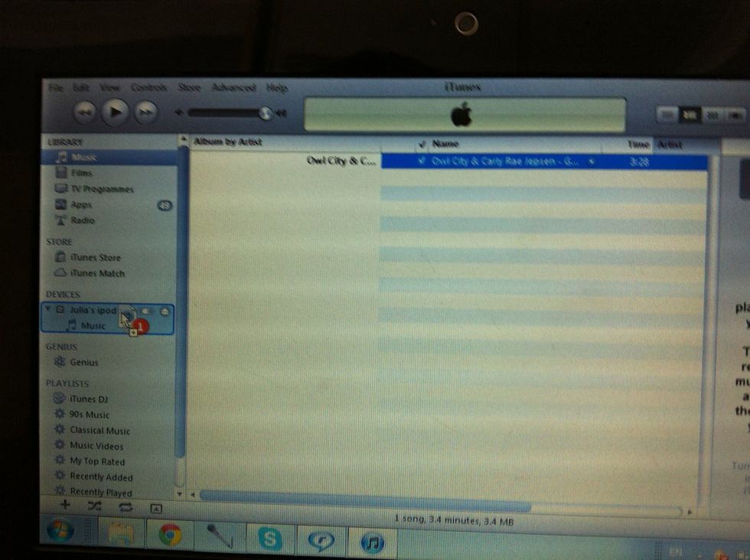Click the battery icon beside Julia's ipod
Image resolution: width=750 pixels, height=560 pixels.
(145, 311)
